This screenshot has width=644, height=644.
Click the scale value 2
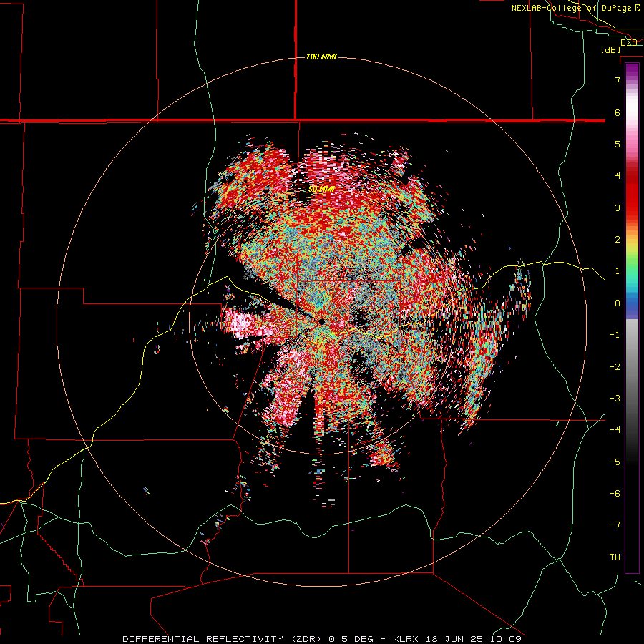click(618, 240)
